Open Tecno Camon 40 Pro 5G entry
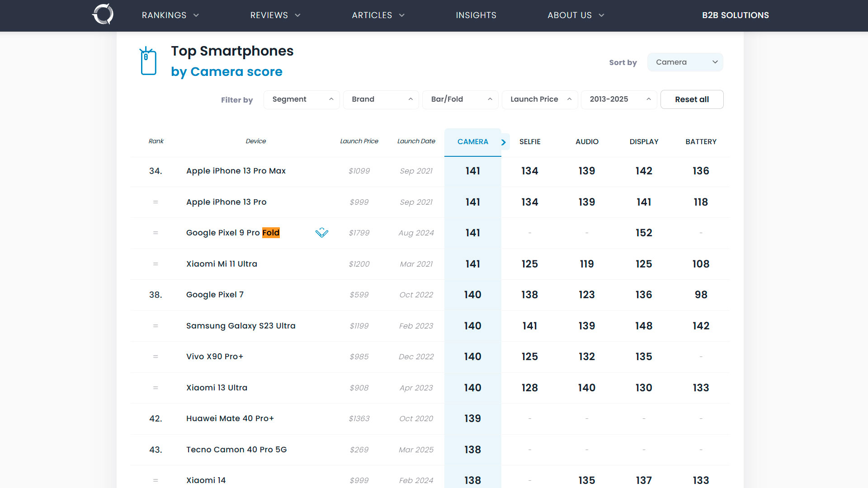 [236, 450]
